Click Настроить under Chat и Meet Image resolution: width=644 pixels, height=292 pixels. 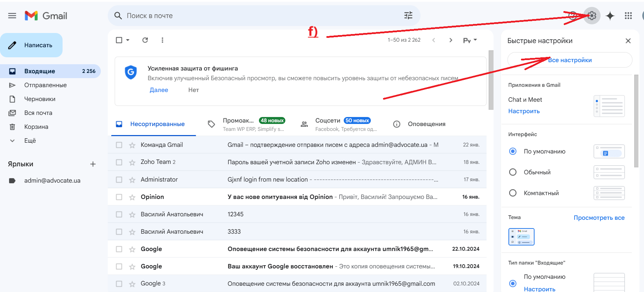point(524,111)
